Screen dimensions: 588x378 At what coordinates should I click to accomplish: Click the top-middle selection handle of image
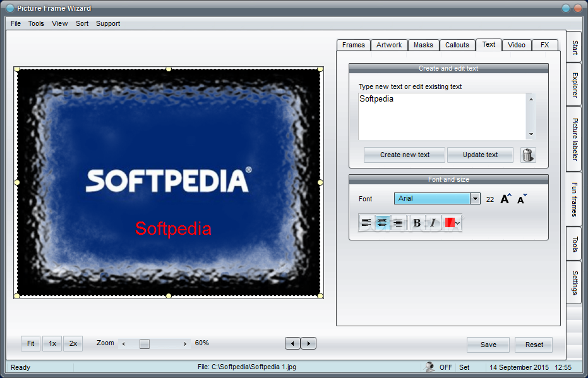169,69
